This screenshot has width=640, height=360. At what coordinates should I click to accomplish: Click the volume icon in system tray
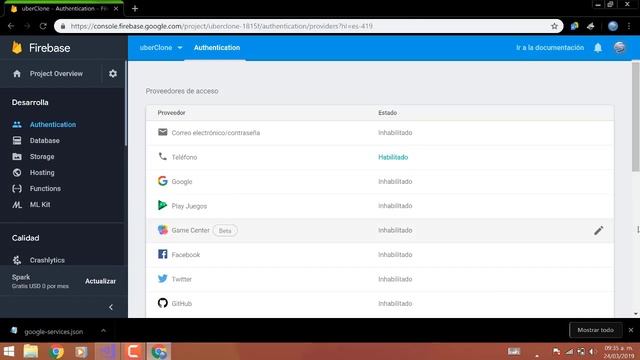click(591, 351)
